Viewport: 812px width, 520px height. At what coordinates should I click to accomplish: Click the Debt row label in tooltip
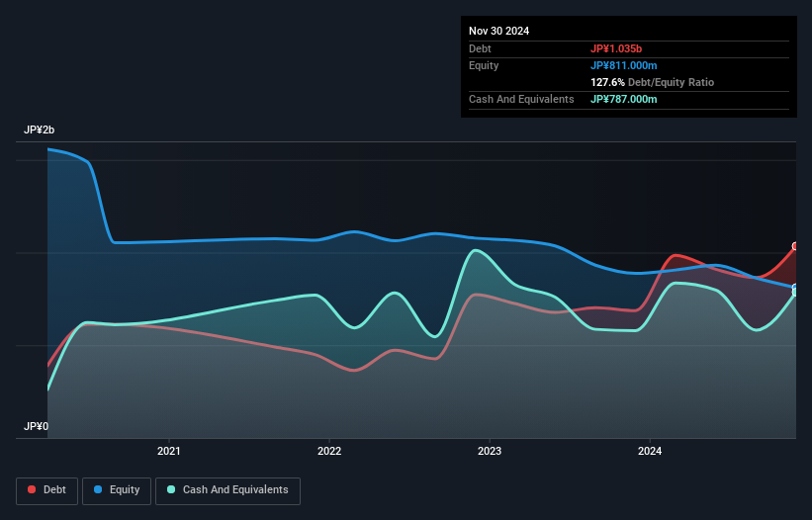click(x=480, y=48)
